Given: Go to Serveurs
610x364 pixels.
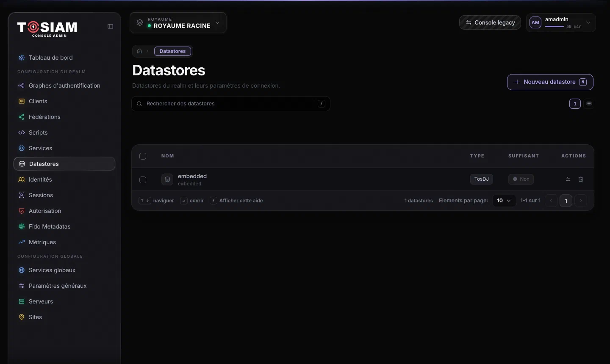Looking at the screenshot, I should (64, 301).
